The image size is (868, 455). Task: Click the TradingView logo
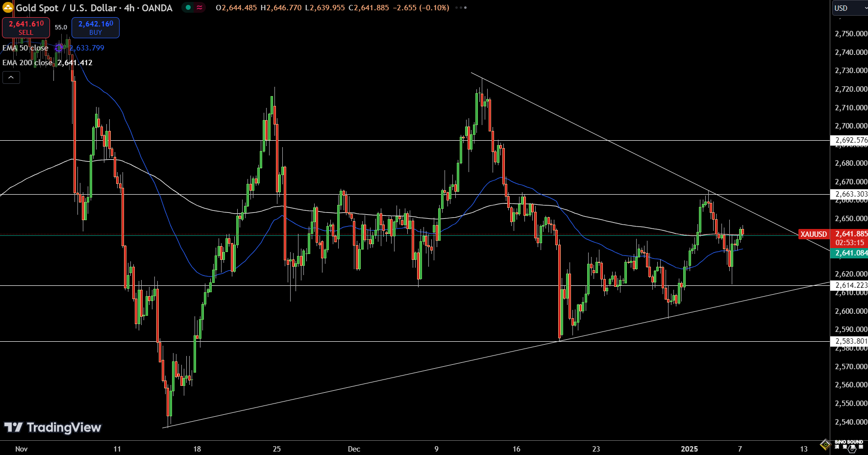click(53, 428)
